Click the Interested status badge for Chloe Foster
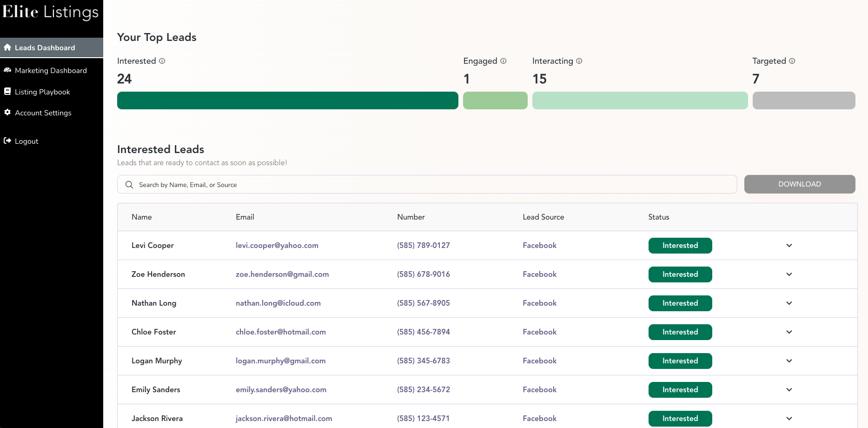Image resolution: width=868 pixels, height=428 pixels. (x=680, y=332)
